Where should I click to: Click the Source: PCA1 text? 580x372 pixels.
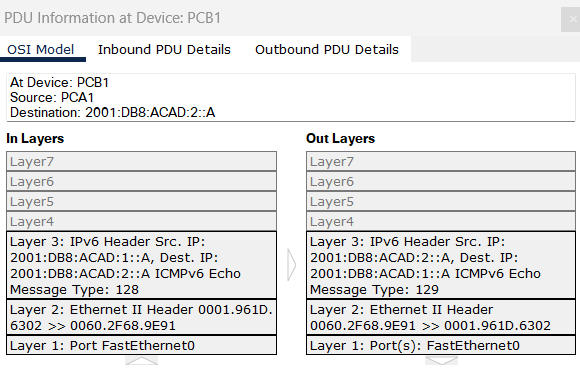(52, 98)
